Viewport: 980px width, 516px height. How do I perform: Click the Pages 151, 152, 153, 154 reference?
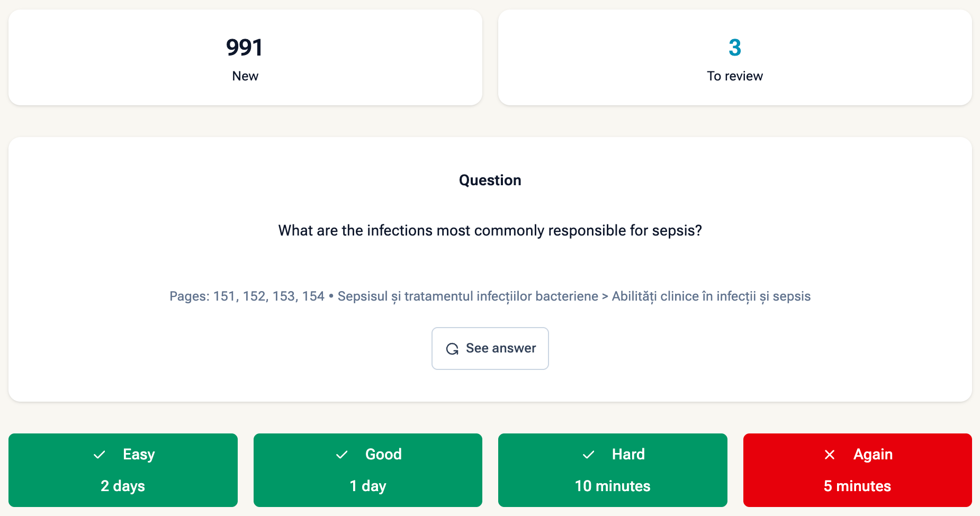[x=247, y=296]
